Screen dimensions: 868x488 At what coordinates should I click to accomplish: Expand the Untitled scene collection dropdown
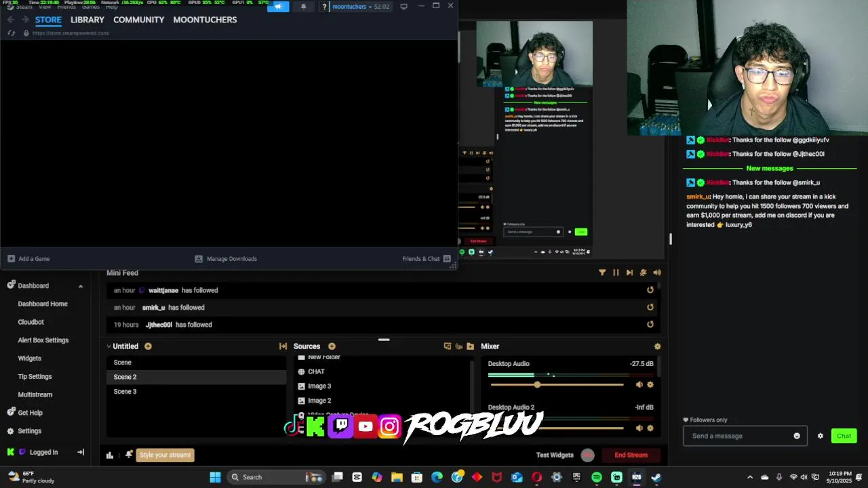click(x=109, y=346)
